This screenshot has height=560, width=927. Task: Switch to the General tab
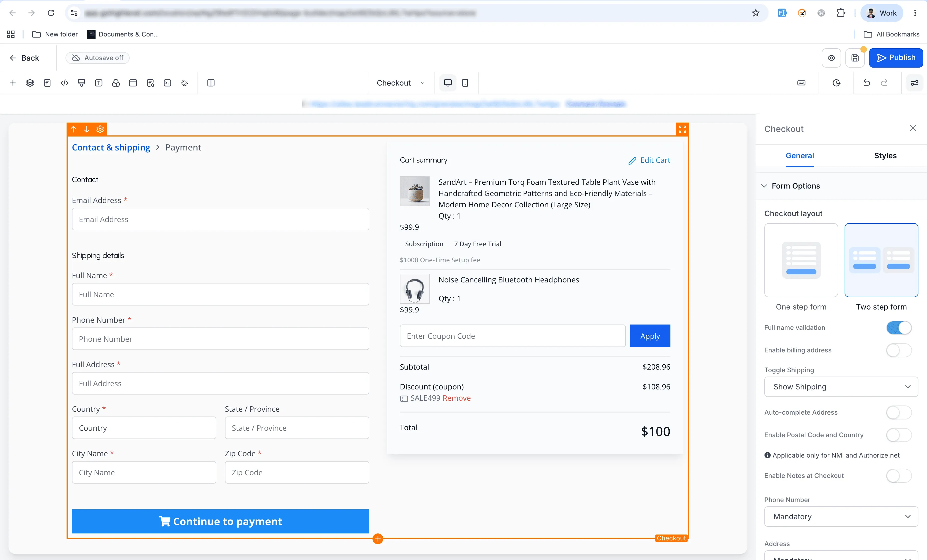(x=800, y=156)
